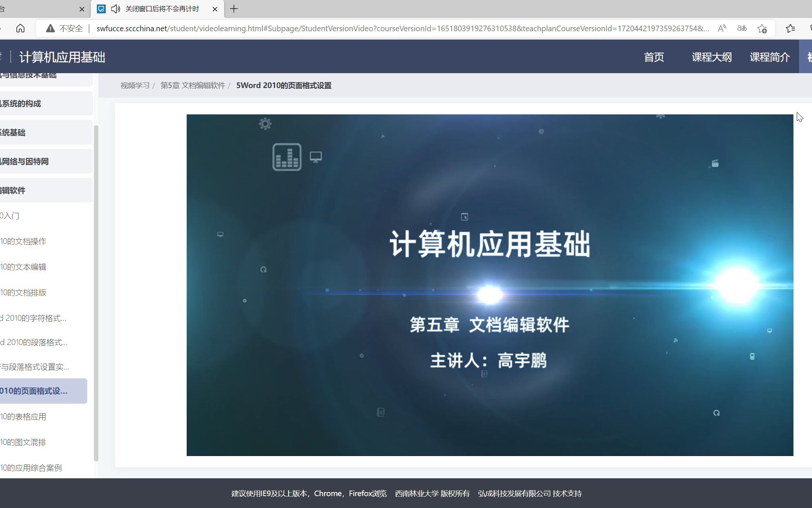Click the browser home icon
The image size is (812, 508).
20,28
